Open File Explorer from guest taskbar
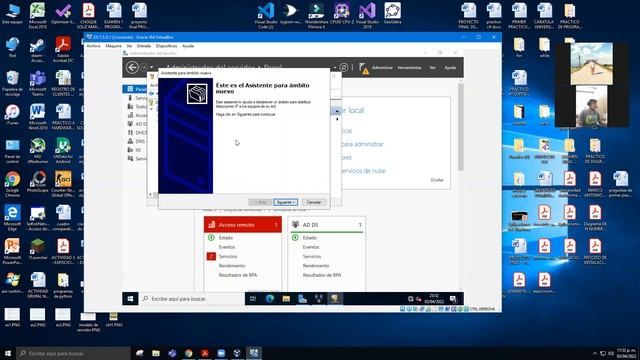Viewport: 640px width, 360px height. pos(286,299)
